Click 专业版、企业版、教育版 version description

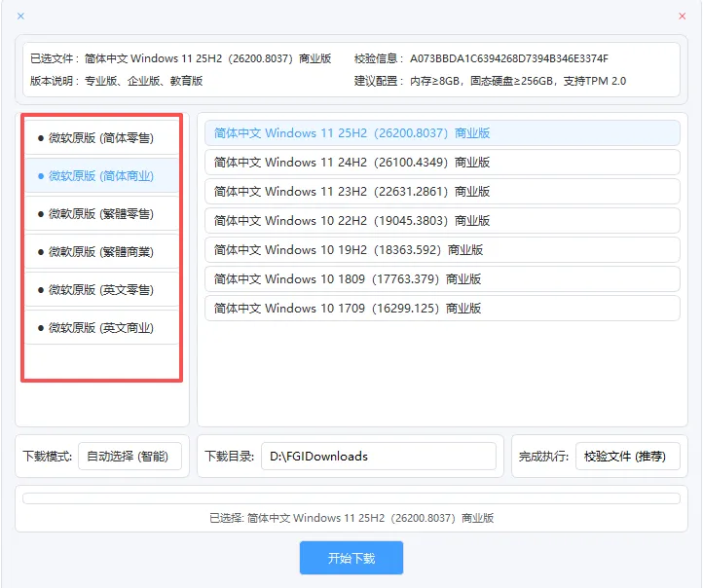point(143,81)
